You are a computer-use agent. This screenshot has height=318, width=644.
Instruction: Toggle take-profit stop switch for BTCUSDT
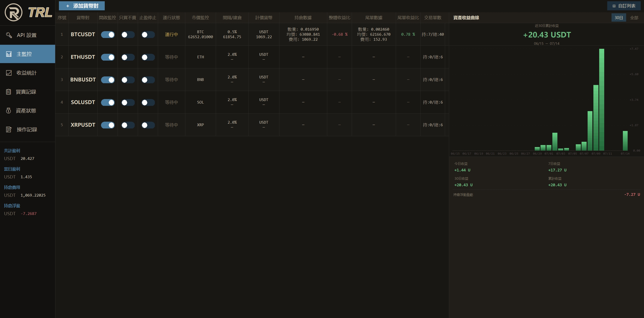[x=148, y=35]
